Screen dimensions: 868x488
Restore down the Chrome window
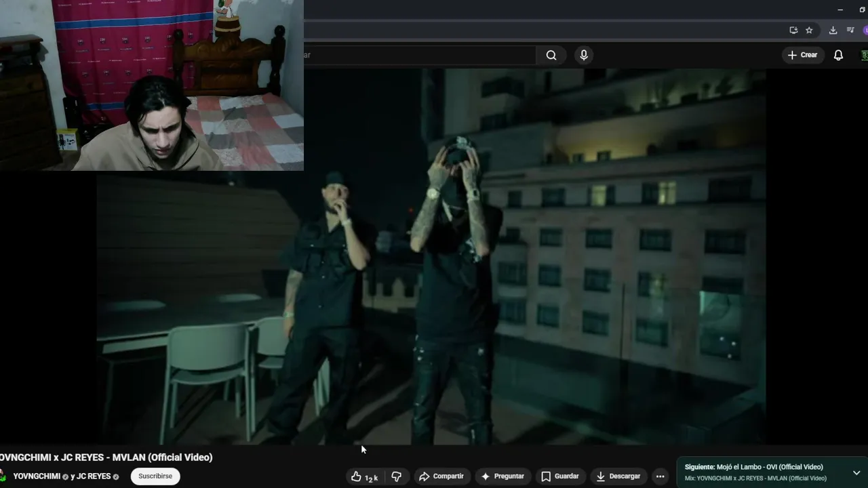pos(863,9)
